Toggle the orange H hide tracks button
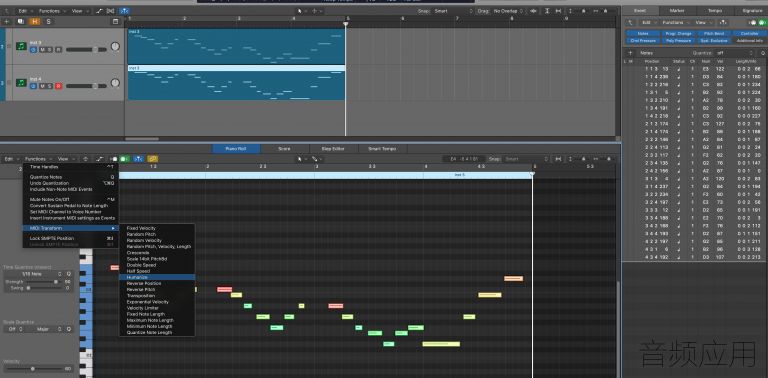 35,22
